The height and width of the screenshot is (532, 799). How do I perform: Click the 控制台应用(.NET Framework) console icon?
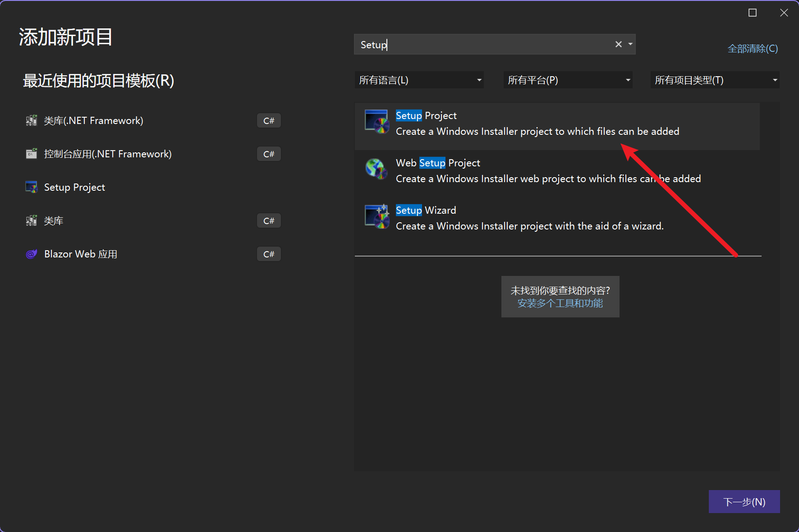pyautogui.click(x=31, y=154)
